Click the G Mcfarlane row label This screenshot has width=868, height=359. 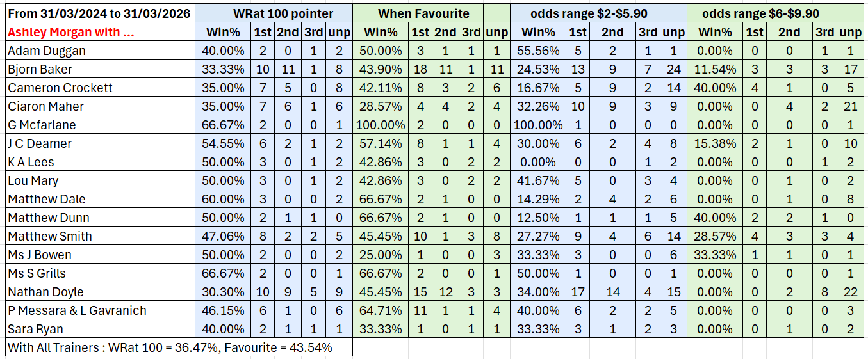[x=43, y=125]
